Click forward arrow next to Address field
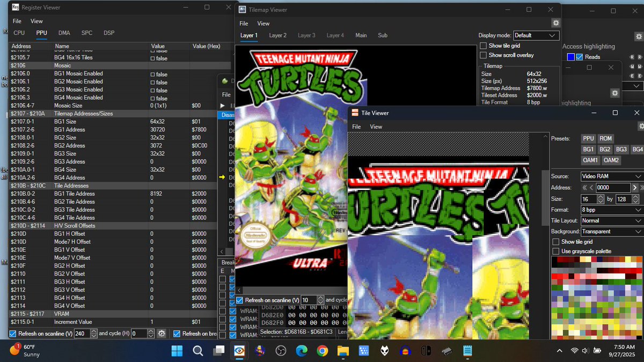This screenshot has width=644, height=362. (635, 188)
